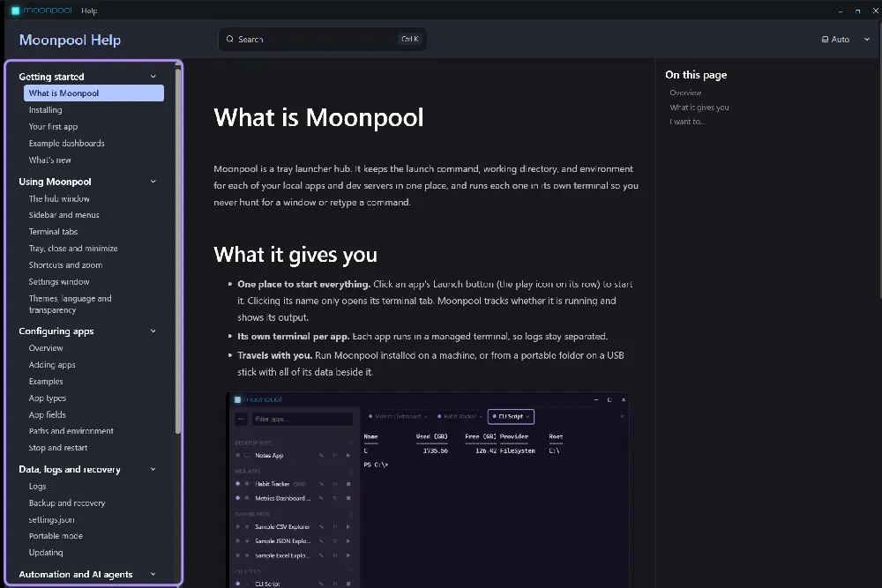Go to Paths and environment page
Image resolution: width=882 pixels, height=588 pixels.
[x=71, y=431]
